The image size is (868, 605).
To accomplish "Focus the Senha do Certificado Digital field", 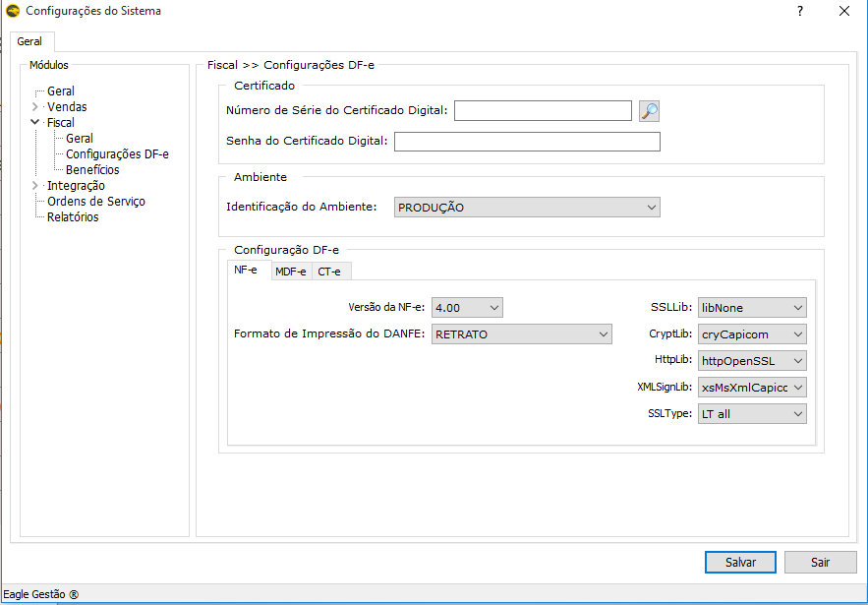I will pos(527,142).
